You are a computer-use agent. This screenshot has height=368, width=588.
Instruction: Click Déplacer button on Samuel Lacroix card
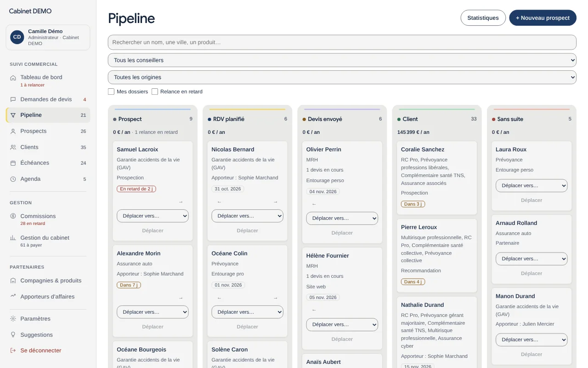click(153, 230)
